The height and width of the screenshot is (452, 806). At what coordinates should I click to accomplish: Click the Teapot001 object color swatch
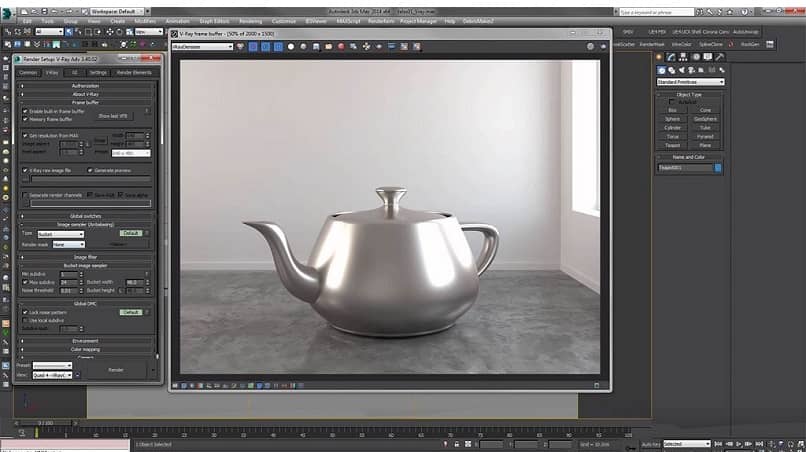click(x=718, y=168)
